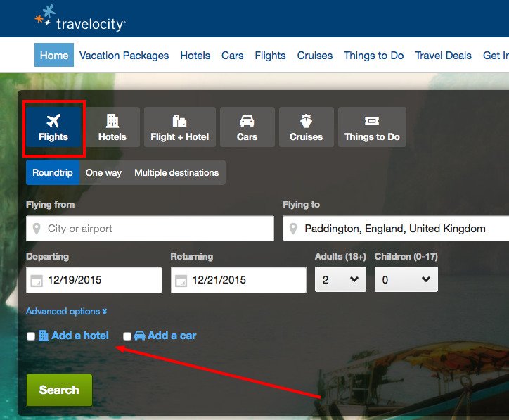Open the Children (0-17) dropdown
The height and width of the screenshot is (420, 509).
(406, 279)
